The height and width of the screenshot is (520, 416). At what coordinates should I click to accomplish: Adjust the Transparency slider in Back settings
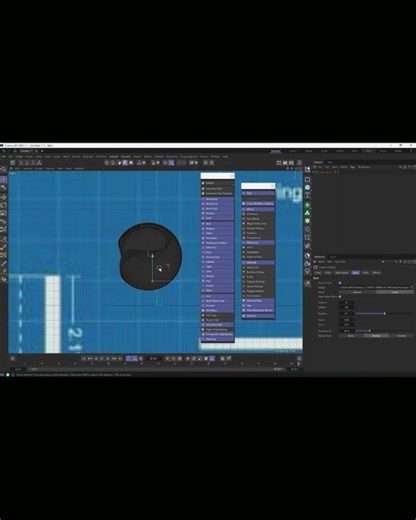tap(370, 331)
